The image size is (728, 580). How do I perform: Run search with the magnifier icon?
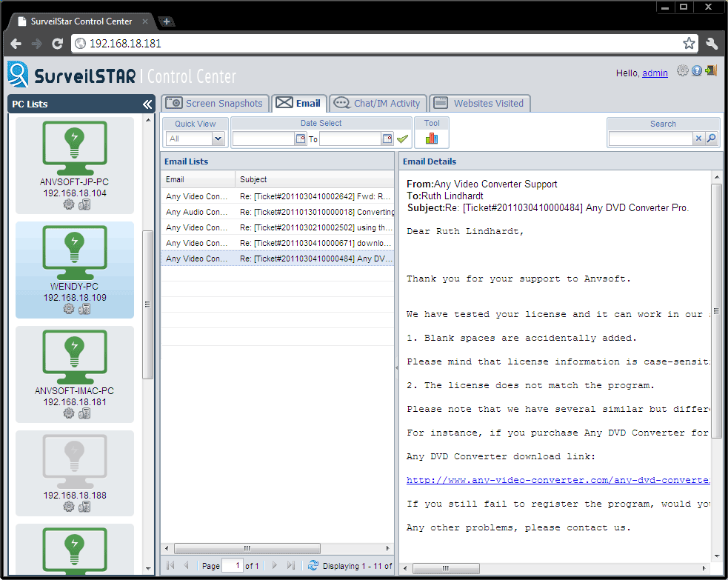point(711,139)
